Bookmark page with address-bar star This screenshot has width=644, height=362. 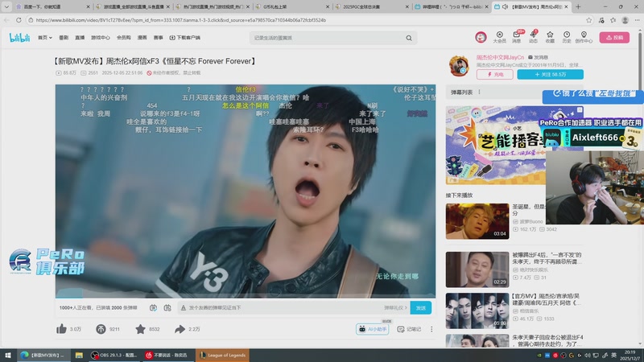[589, 19]
